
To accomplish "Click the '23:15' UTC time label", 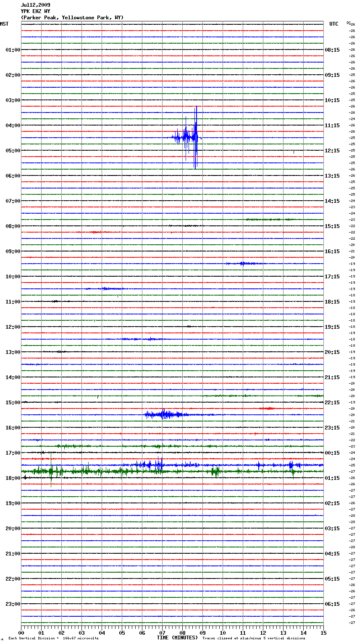I will click(332, 428).
